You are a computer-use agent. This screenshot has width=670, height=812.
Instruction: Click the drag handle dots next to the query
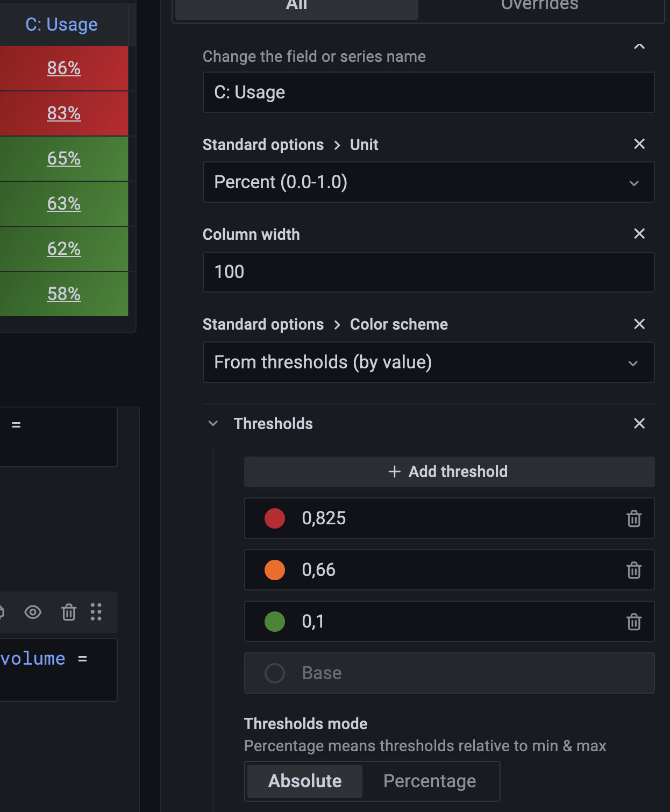click(96, 612)
